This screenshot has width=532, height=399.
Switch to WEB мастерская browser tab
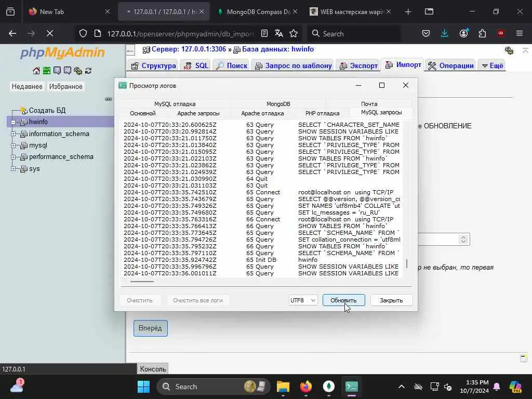351,12
